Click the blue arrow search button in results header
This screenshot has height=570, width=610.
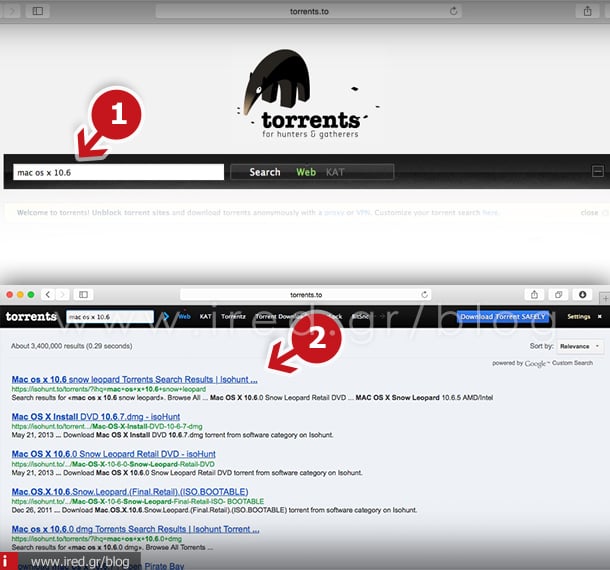point(166,316)
